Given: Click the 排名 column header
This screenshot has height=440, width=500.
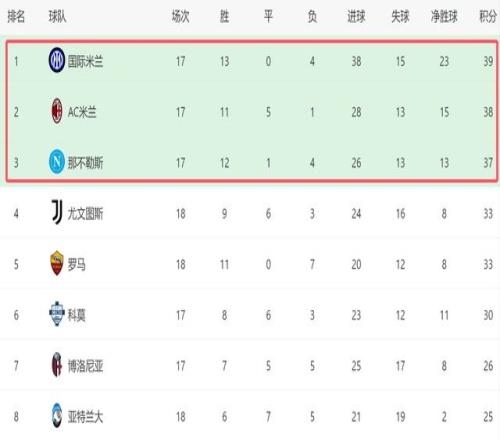Looking at the screenshot, I should pyautogui.click(x=16, y=16).
